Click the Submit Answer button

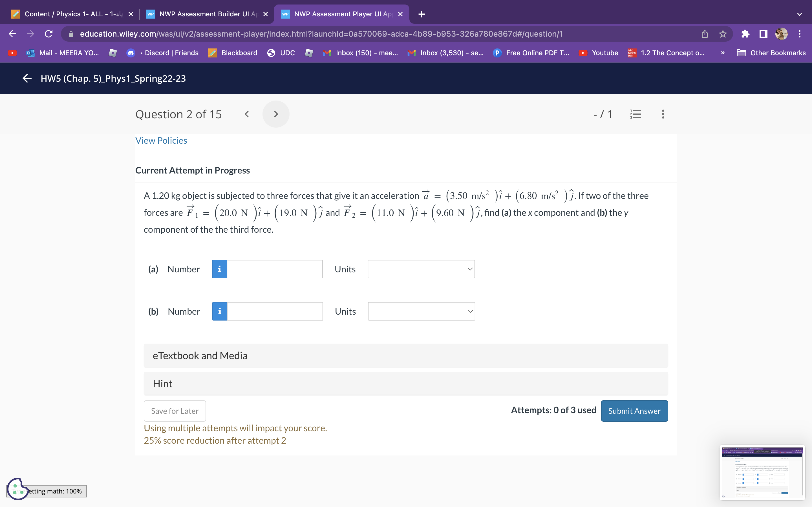point(634,411)
